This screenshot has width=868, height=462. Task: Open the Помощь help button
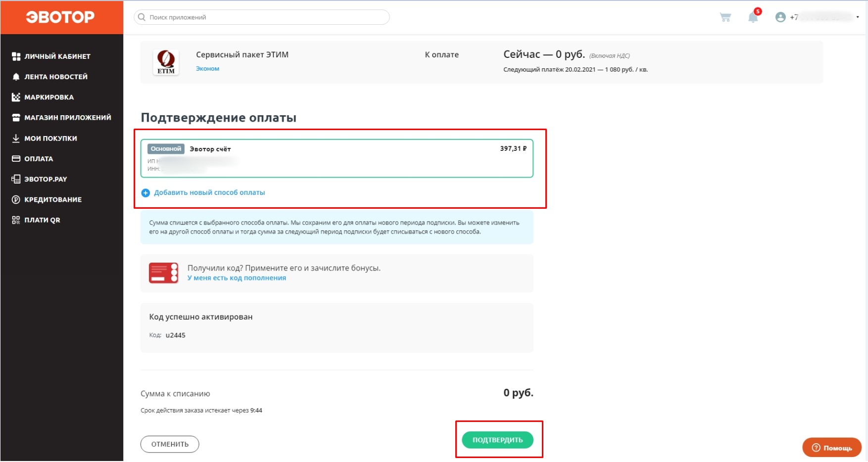[x=832, y=448]
